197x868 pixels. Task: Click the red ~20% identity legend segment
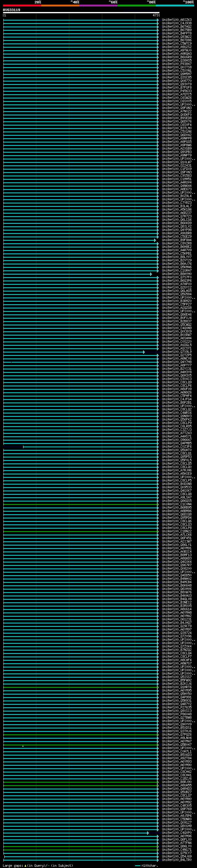point(22,6)
